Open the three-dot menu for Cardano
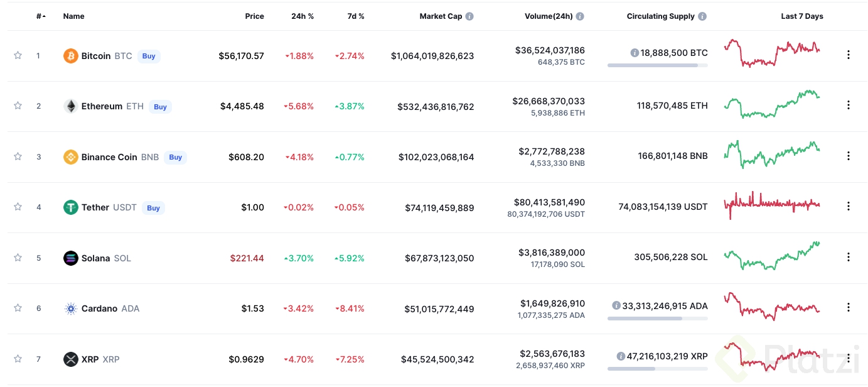868x387 pixels. pos(849,307)
